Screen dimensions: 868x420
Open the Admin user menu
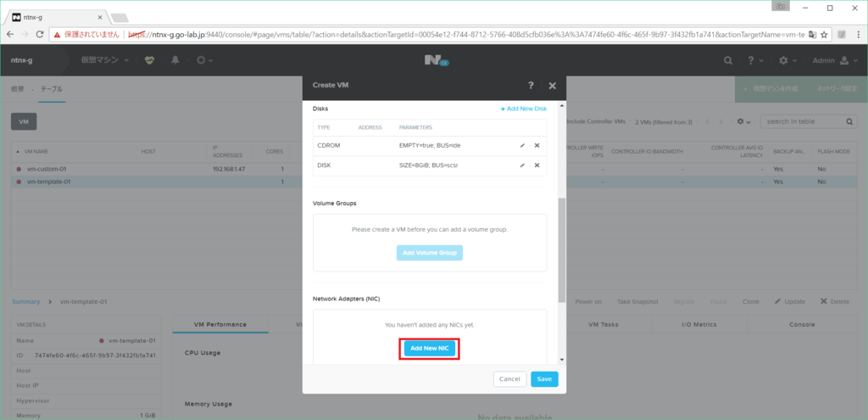click(834, 60)
